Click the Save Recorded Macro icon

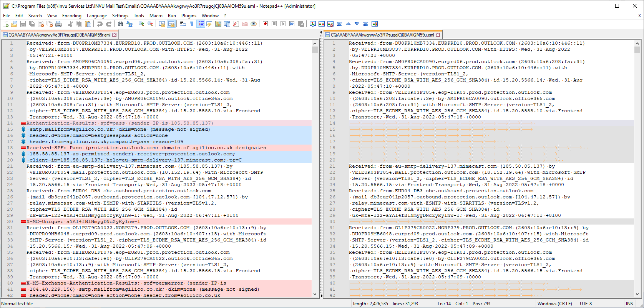300,24
